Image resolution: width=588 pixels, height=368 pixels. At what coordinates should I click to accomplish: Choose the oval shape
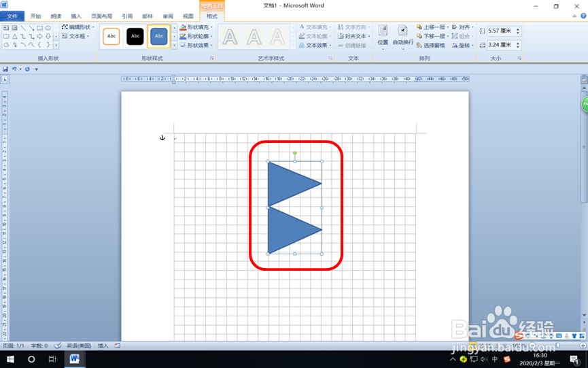pyautogui.click(x=48, y=28)
